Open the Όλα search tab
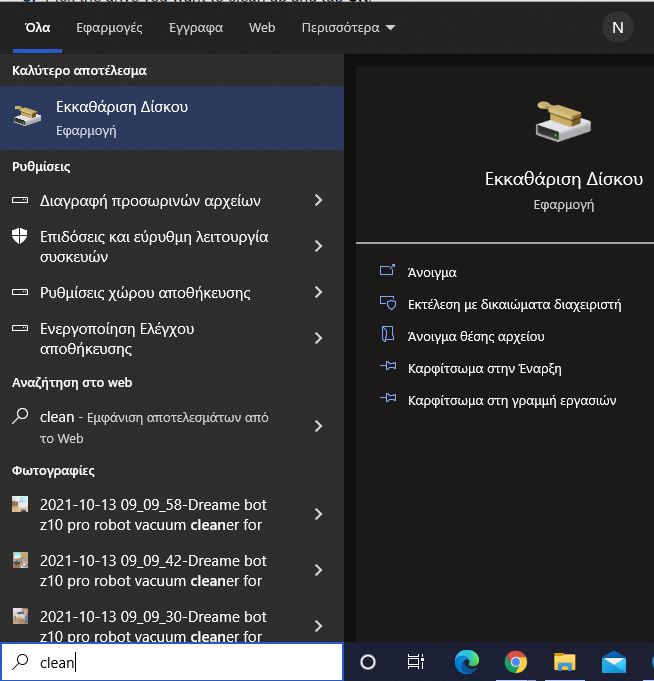Viewport: 654px width, 681px height. (x=37, y=28)
